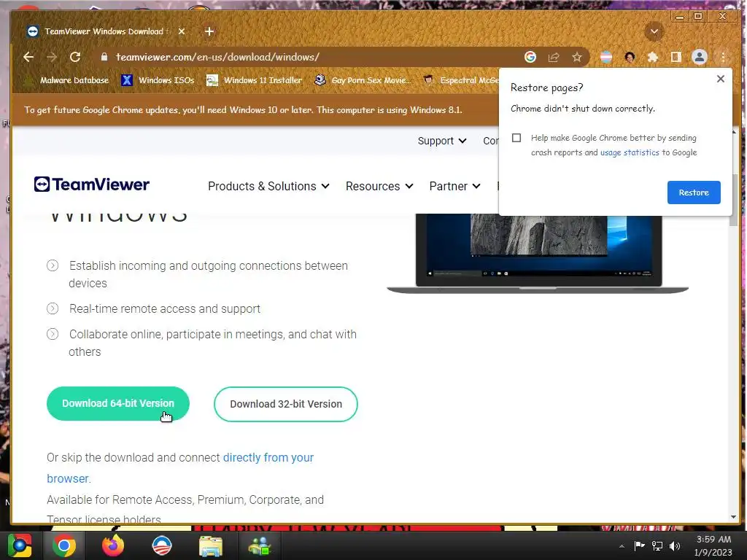
Task: Expand the Resources menu
Action: tap(379, 186)
